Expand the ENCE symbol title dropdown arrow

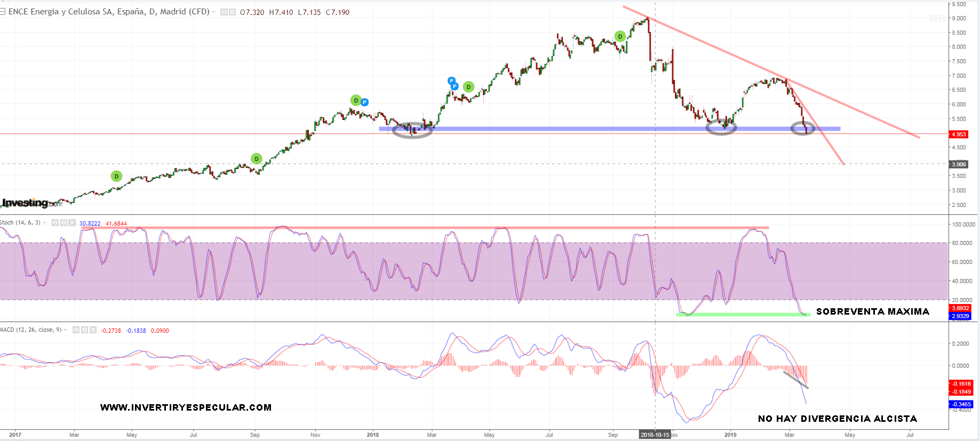214,12
